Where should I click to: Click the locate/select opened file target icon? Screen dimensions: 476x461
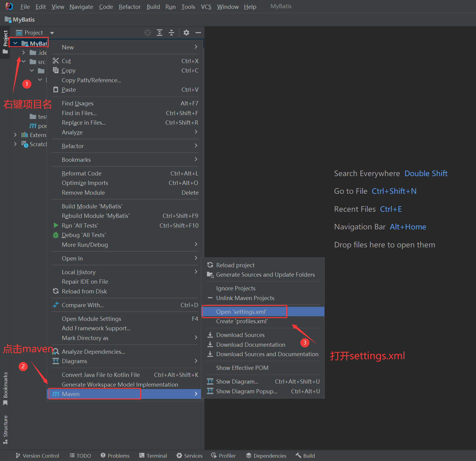(148, 33)
